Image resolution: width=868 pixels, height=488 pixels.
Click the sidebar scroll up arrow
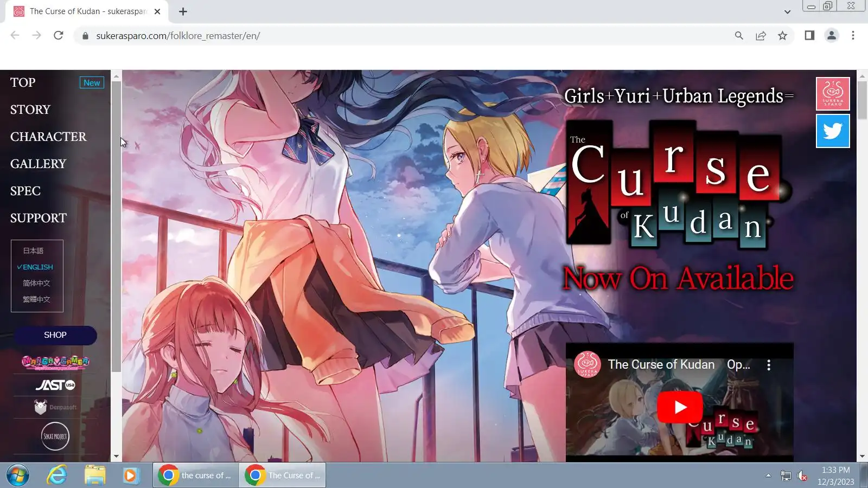(116, 76)
